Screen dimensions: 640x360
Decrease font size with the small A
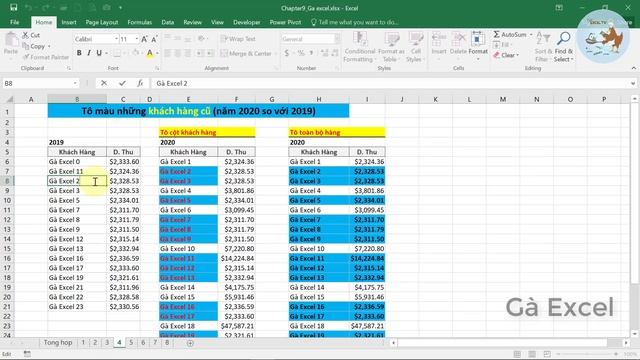(x=154, y=39)
